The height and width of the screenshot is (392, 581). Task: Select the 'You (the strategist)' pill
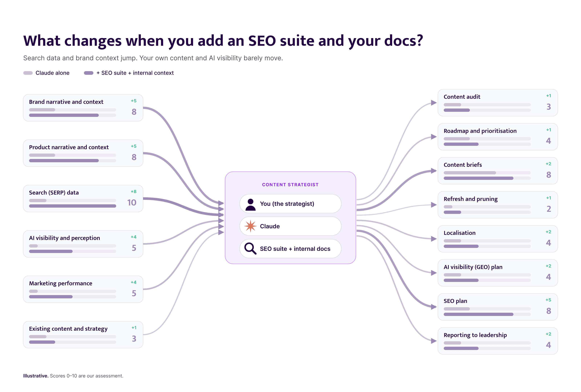click(290, 204)
